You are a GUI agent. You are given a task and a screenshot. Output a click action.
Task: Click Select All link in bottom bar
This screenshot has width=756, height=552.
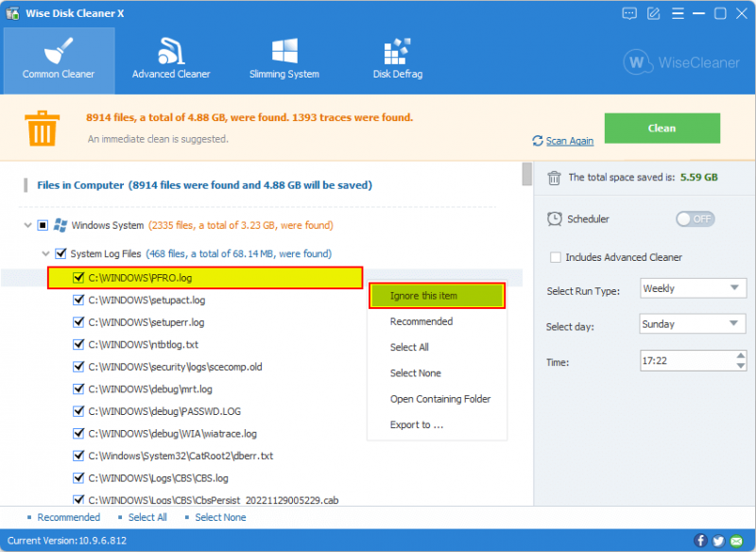point(147,517)
